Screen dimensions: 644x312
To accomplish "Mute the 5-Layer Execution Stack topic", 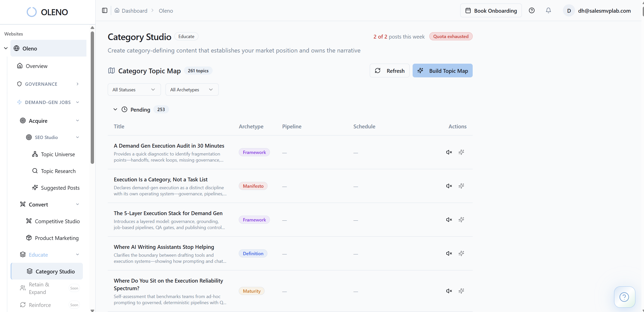I will (449, 220).
